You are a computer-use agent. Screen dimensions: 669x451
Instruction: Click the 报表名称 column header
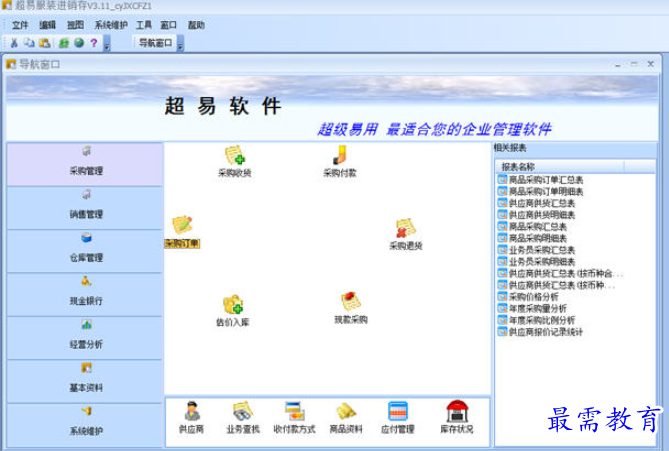(560, 166)
